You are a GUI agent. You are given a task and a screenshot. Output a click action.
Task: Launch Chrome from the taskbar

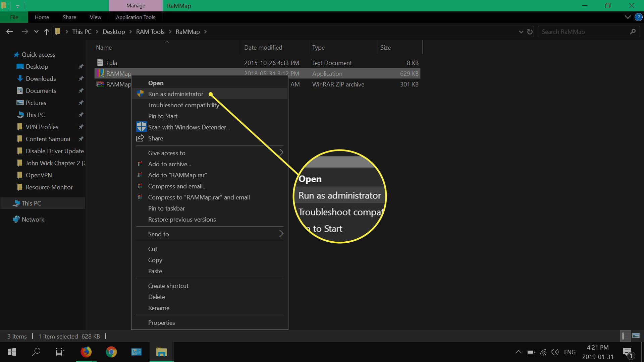tap(111, 352)
